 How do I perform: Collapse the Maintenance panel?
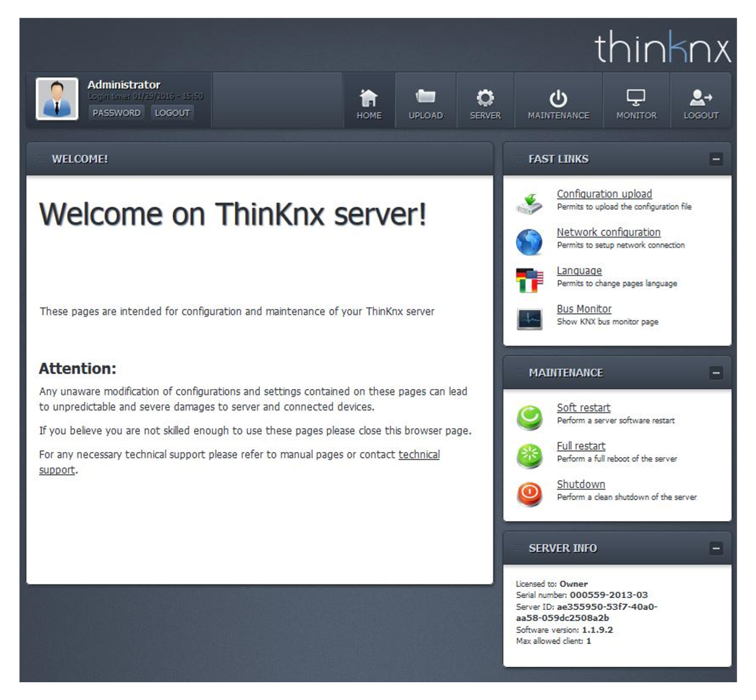point(716,373)
